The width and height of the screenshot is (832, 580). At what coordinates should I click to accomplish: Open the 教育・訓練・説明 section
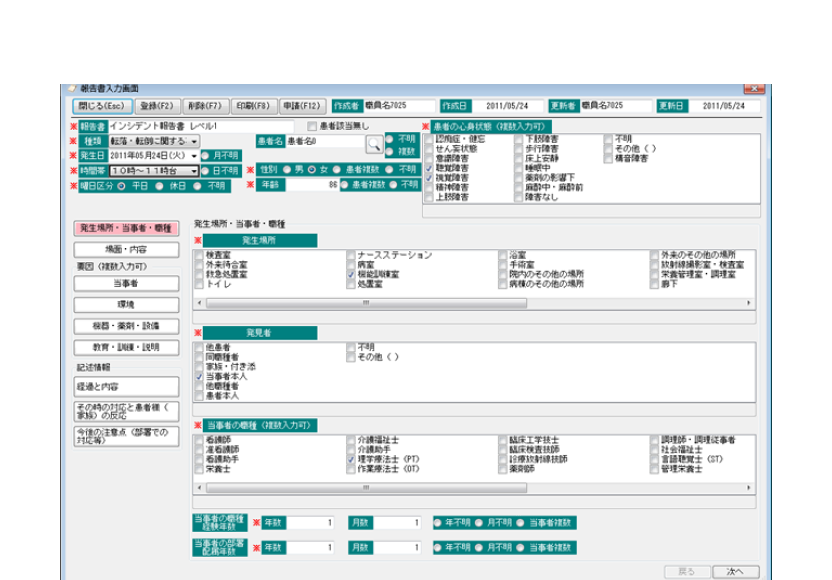click(x=126, y=347)
